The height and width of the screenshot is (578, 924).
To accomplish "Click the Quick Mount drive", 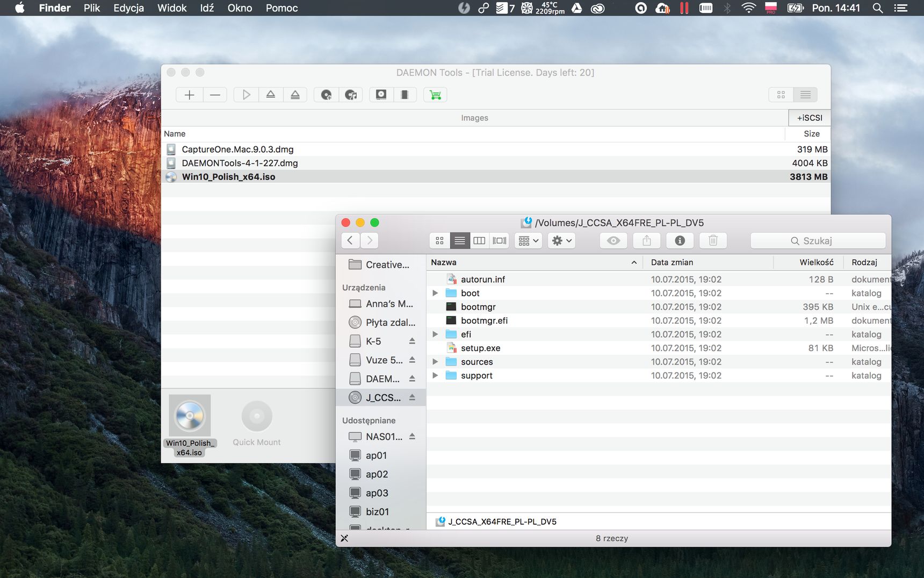I will tap(257, 424).
